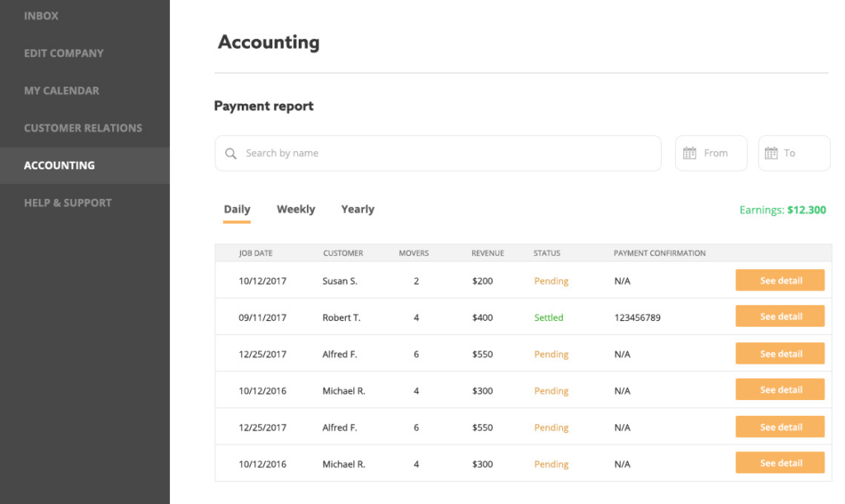This screenshot has width=845, height=504.
Task: Sort by the Revenue column header
Action: [488, 252]
